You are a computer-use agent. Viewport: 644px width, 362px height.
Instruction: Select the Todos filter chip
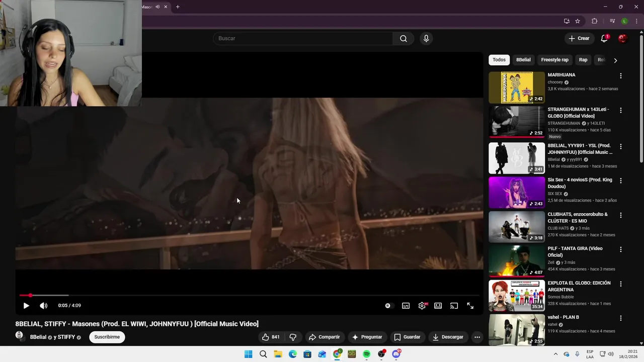click(499, 60)
